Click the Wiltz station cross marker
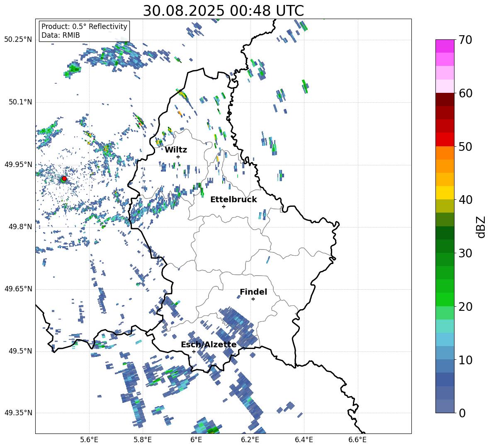Viewport: 491px width, 448px height. [178, 157]
